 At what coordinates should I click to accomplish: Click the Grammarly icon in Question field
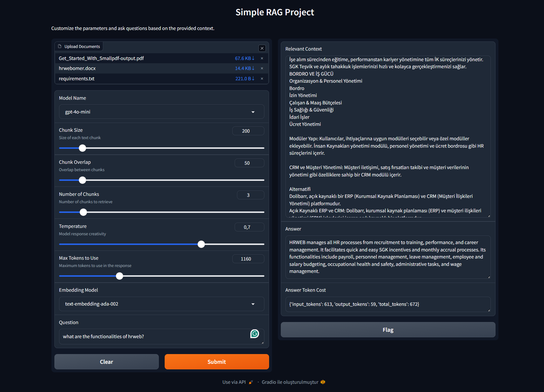(x=254, y=333)
